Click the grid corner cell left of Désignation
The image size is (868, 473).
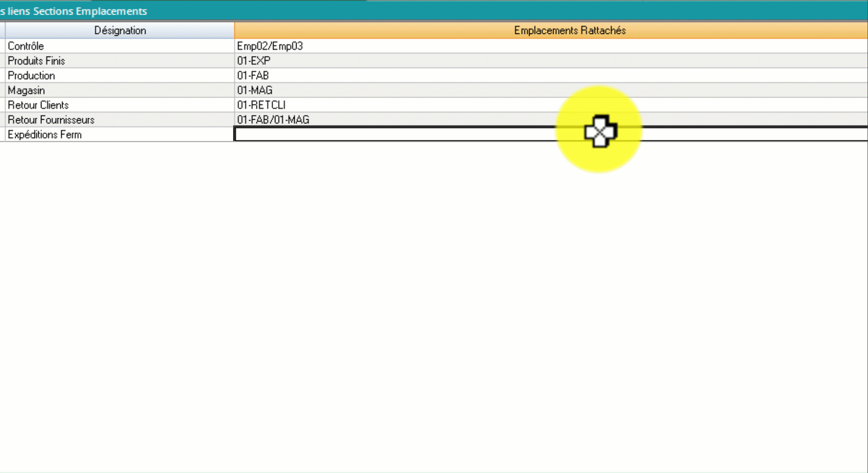[2, 31]
